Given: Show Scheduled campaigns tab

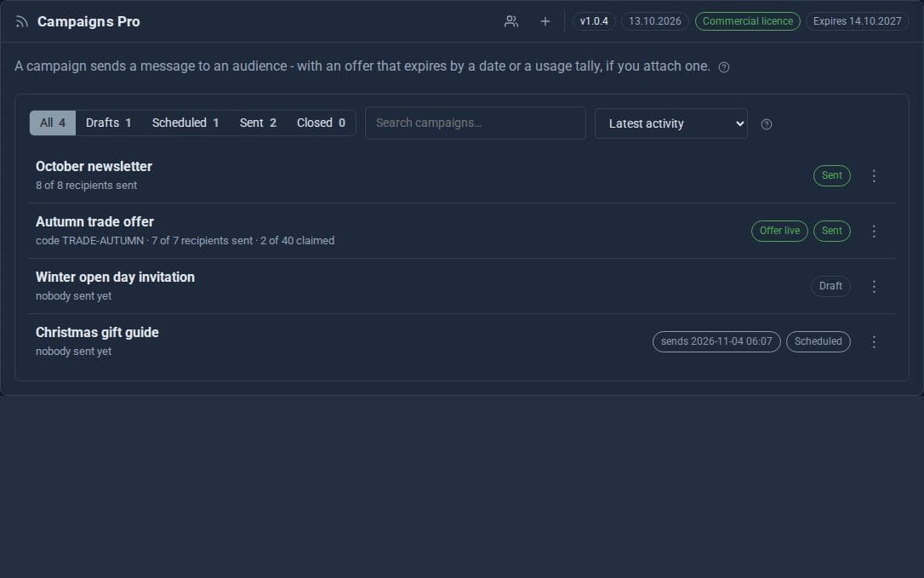Looking at the screenshot, I should (185, 123).
